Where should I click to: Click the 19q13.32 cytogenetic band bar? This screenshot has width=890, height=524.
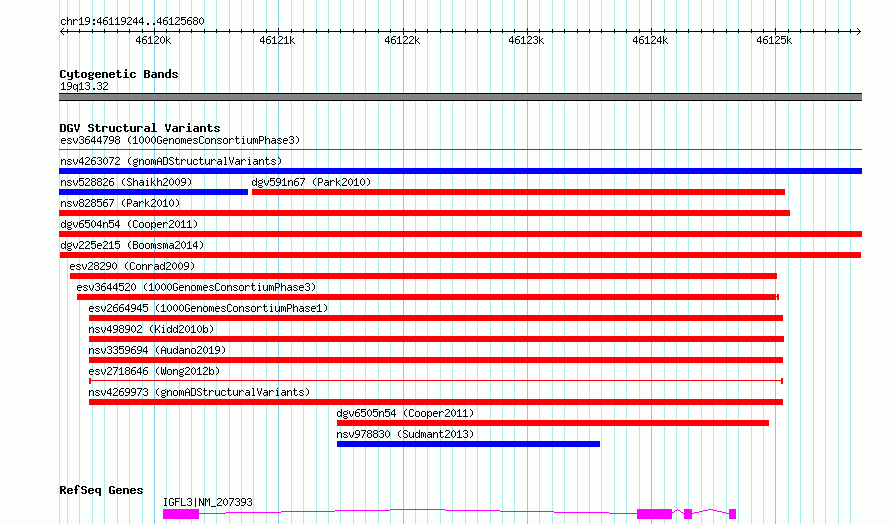click(x=460, y=97)
